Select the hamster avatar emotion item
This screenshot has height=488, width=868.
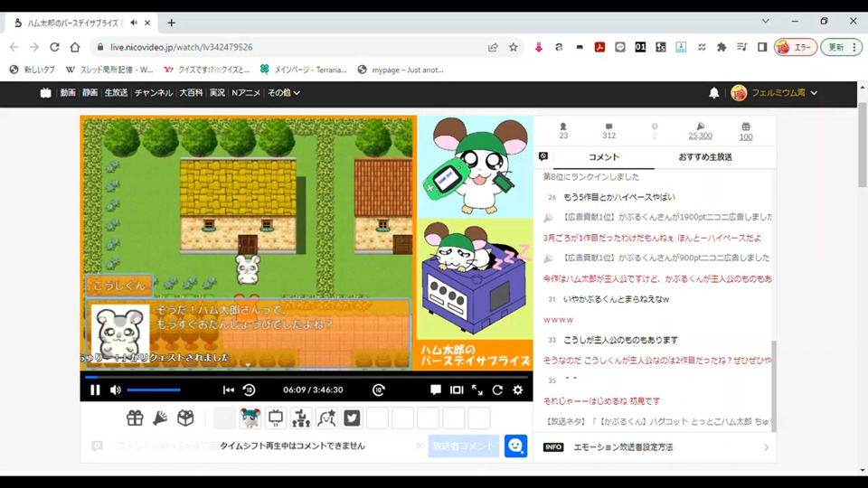click(x=250, y=418)
